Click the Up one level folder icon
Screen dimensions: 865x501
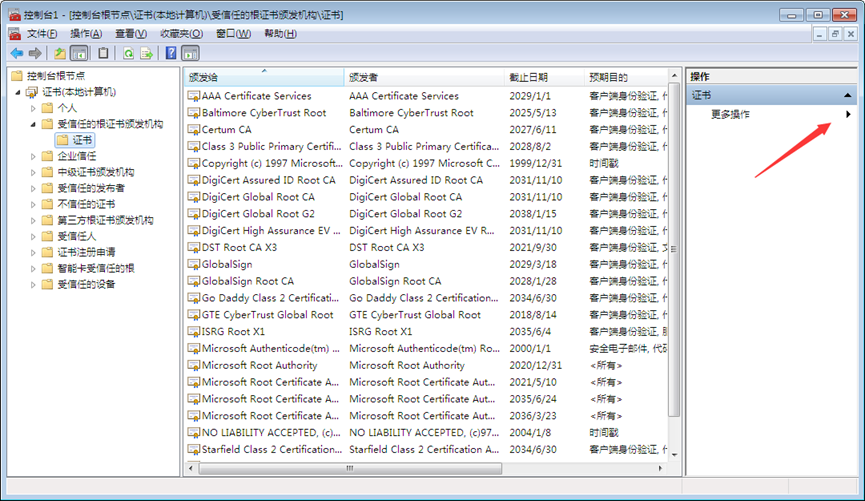[60, 53]
